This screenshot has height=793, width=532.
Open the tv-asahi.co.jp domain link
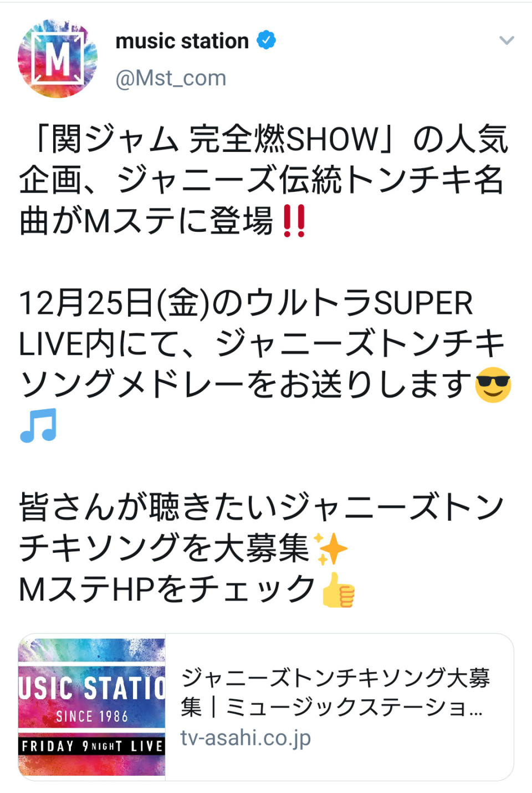[x=245, y=738]
